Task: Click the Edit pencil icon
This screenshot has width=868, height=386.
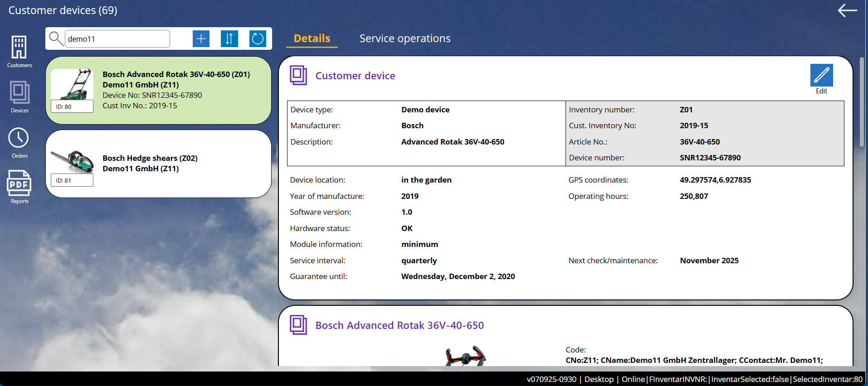Action: tap(821, 75)
